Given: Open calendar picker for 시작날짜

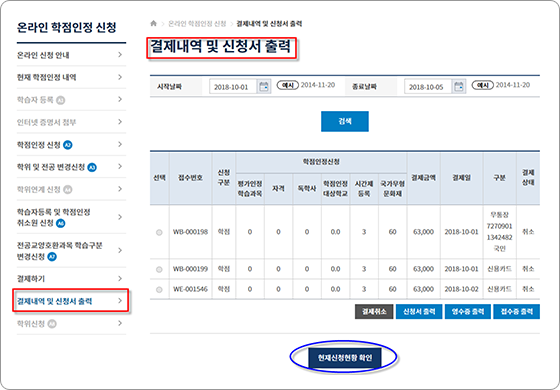Looking at the screenshot, I should [264, 87].
